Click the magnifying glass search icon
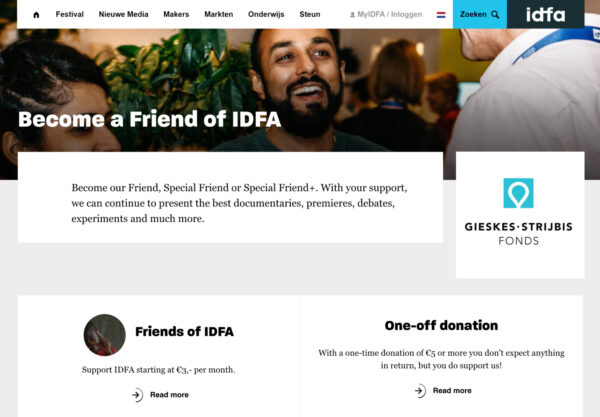600x417 pixels. (x=495, y=15)
